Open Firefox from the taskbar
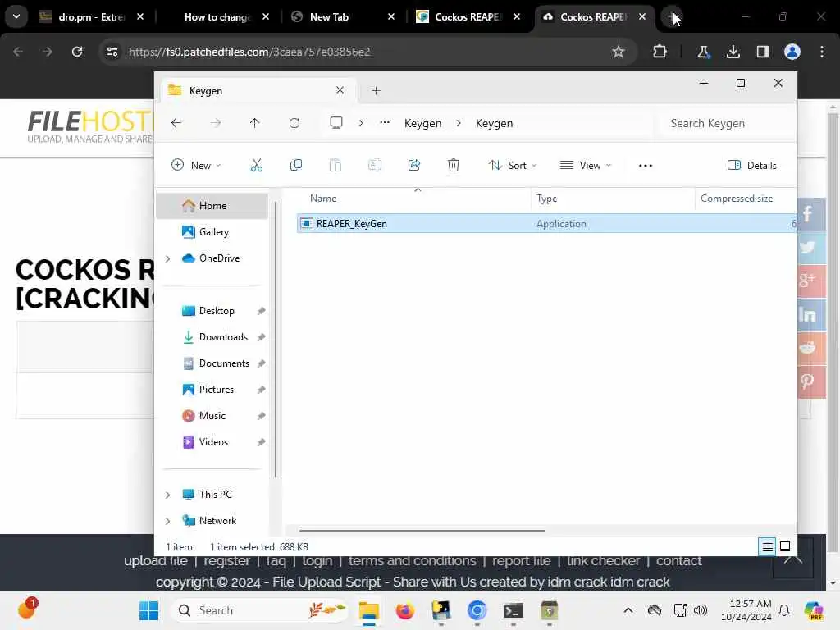 [405, 610]
